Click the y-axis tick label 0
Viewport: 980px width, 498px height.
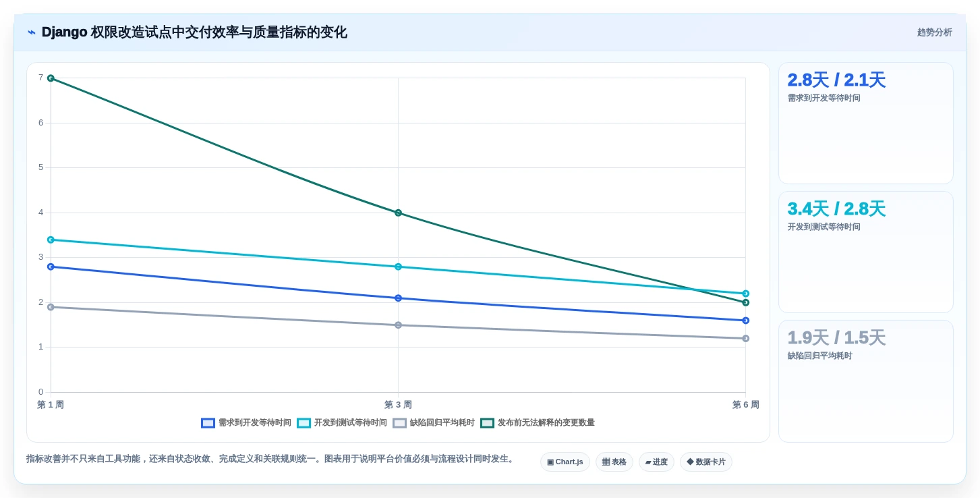coord(40,392)
